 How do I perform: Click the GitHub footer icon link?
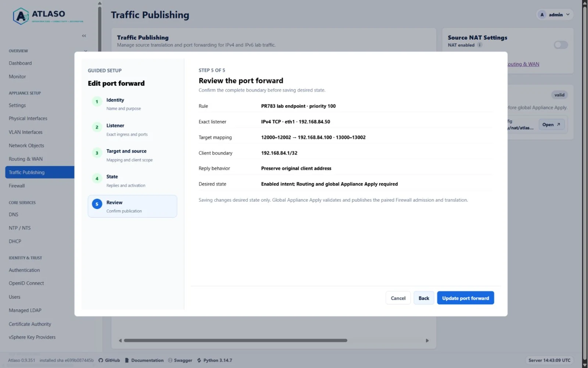click(x=109, y=360)
